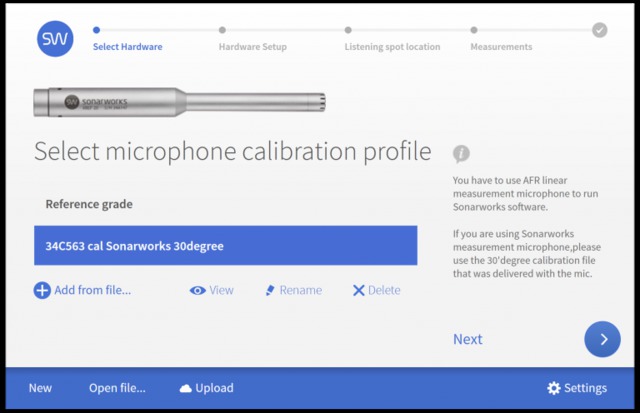This screenshot has height=413, width=640.
Task: Choose Open file... in the bottom bar
Action: click(117, 388)
